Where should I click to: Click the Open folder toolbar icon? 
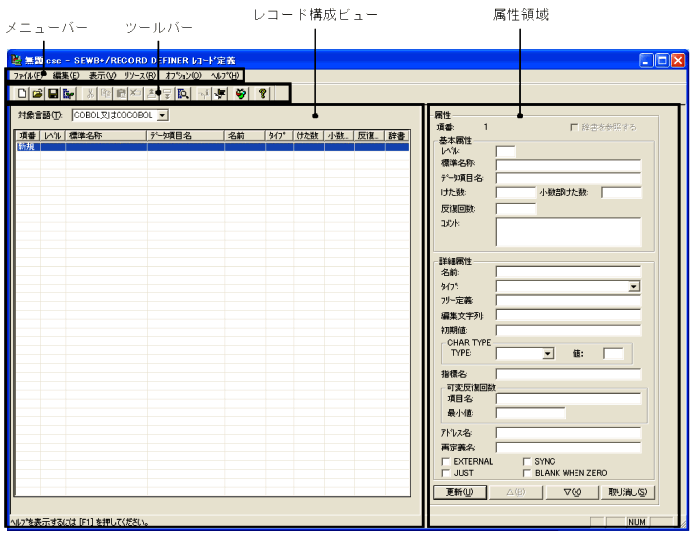pyautogui.click(x=38, y=94)
